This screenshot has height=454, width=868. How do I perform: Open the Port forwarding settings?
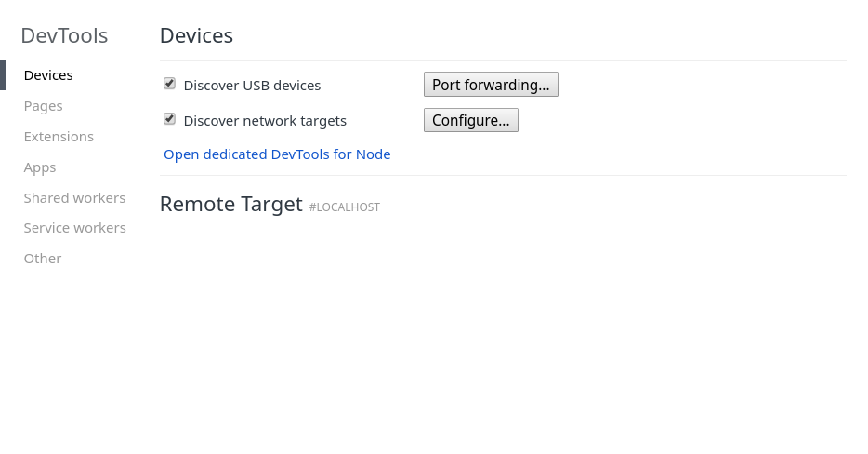click(491, 85)
